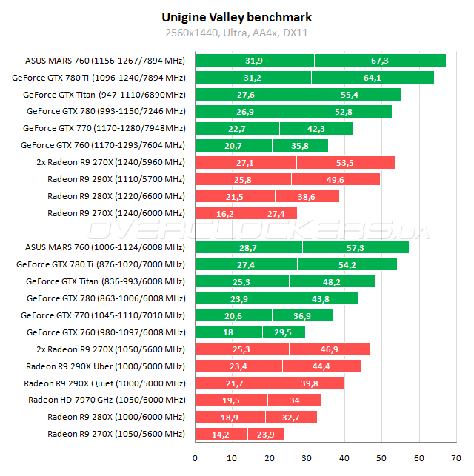Screen dimensions: 474x476
Task: Click the 39,8 value on the 290X Quiet bar
Action: click(x=310, y=383)
